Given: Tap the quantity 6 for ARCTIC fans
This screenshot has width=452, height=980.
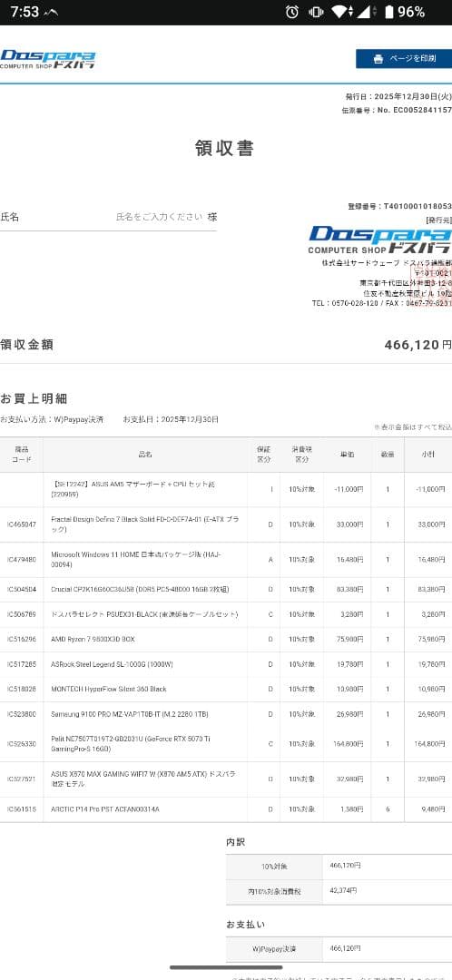Looking at the screenshot, I should pos(388,809).
